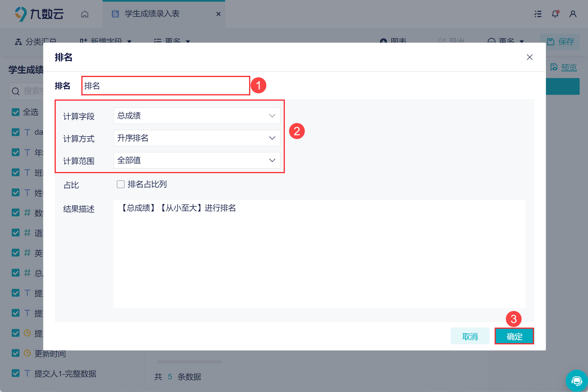Click the home icon in top bar

(85, 14)
